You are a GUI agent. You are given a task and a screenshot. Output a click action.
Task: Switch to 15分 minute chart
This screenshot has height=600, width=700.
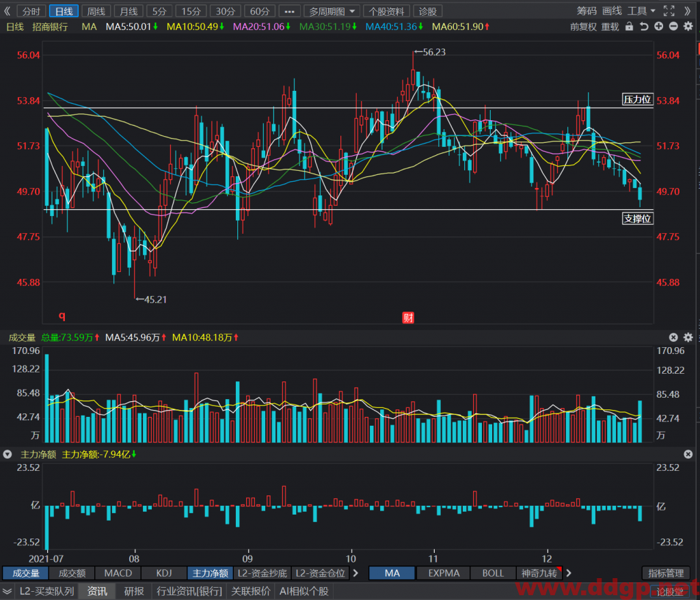click(191, 11)
